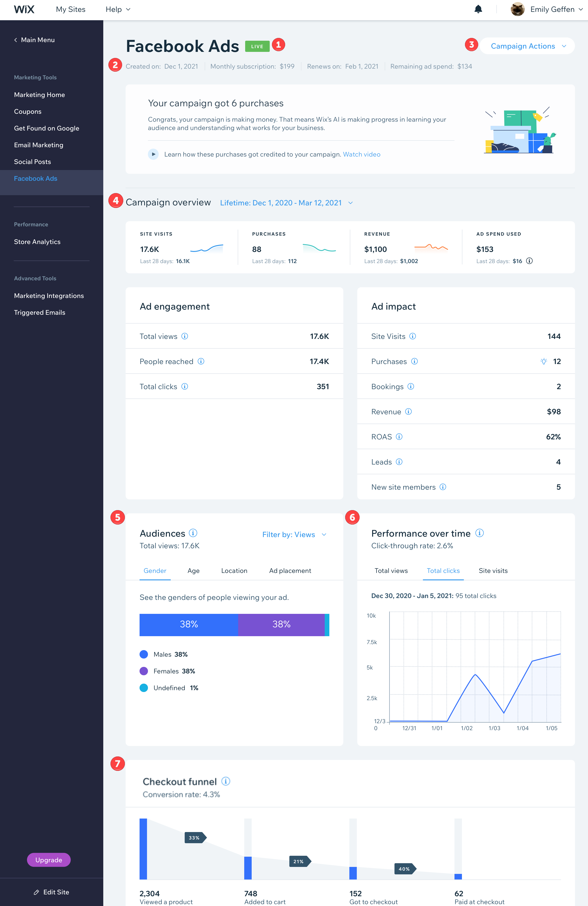The height and width of the screenshot is (906, 588).
Task: Click info icon beside Checkout funnel
Action: [x=226, y=781]
